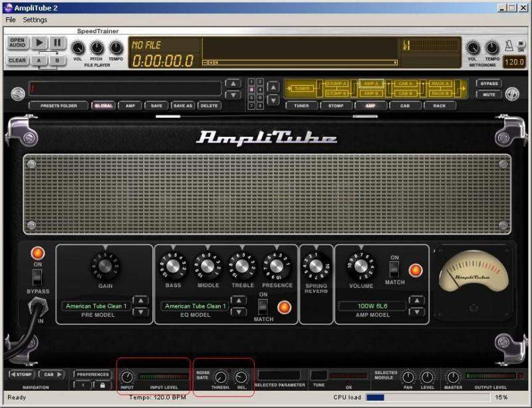Click the Save As preset button
Image resolution: width=532 pixels, height=408 pixels.
coord(182,106)
